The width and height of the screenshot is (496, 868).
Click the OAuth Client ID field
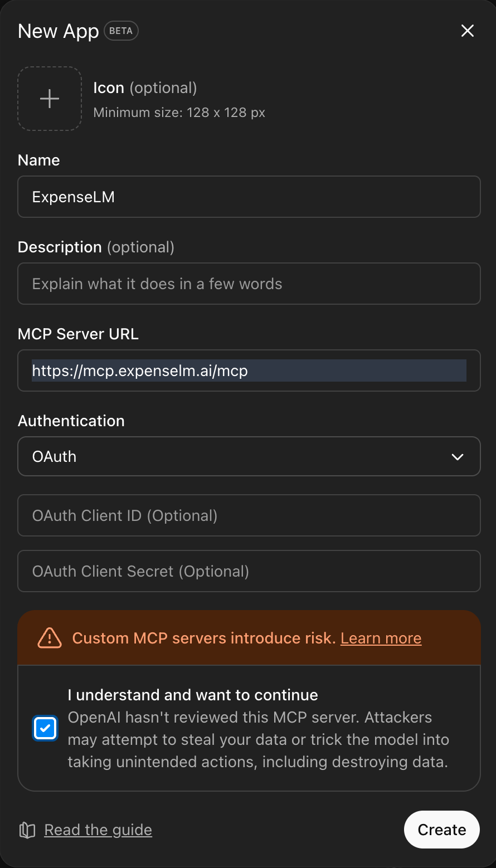pyautogui.click(x=249, y=515)
